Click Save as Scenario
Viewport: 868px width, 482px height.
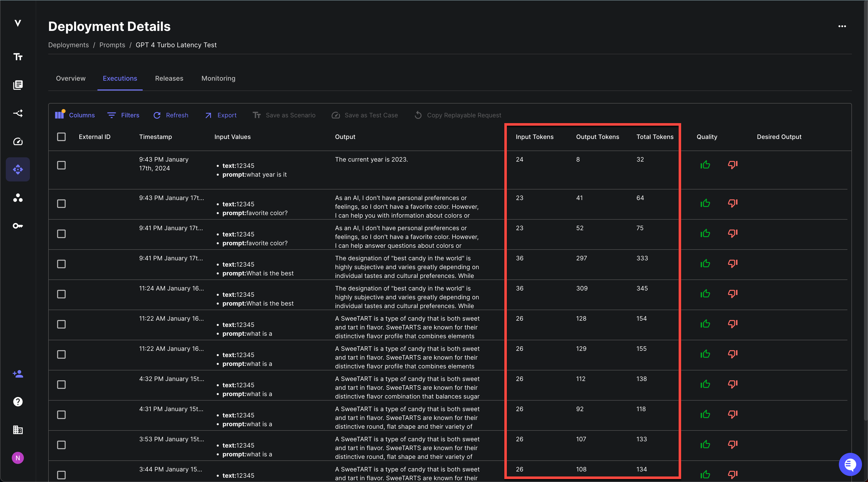coord(284,115)
